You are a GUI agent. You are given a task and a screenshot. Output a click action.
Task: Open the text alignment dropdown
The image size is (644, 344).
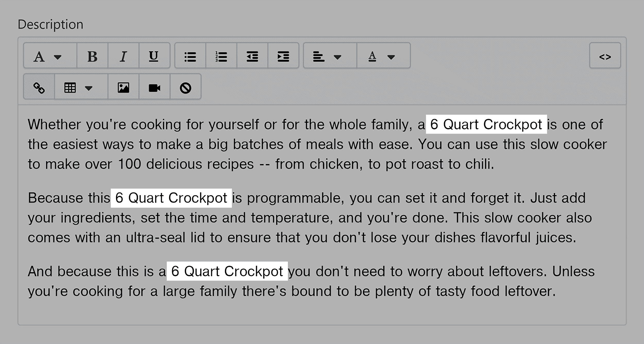(330, 56)
